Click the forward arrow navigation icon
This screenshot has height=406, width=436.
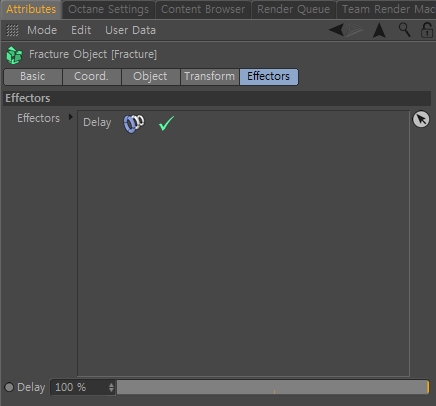(354, 30)
